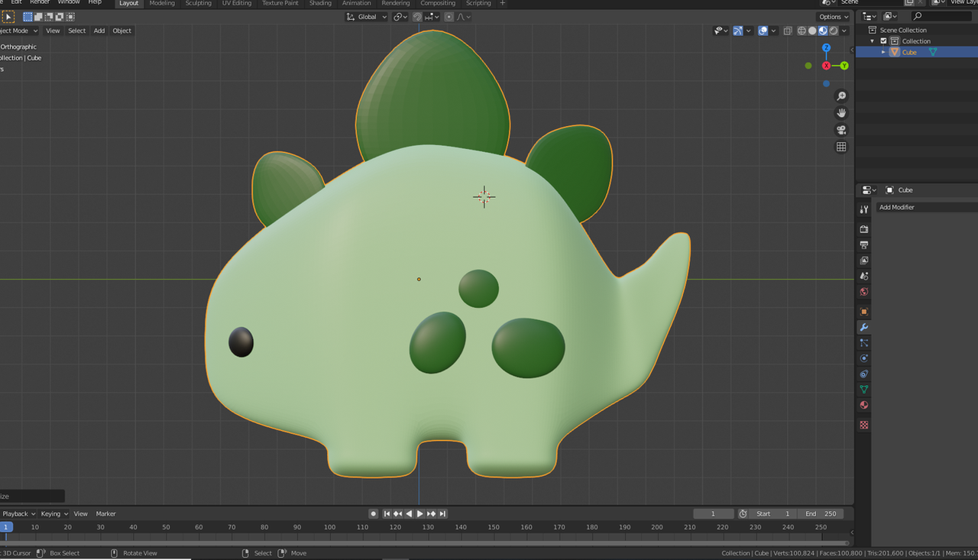978x560 pixels.
Task: Switch perspective/orthographic with the grid icon
Action: click(841, 147)
